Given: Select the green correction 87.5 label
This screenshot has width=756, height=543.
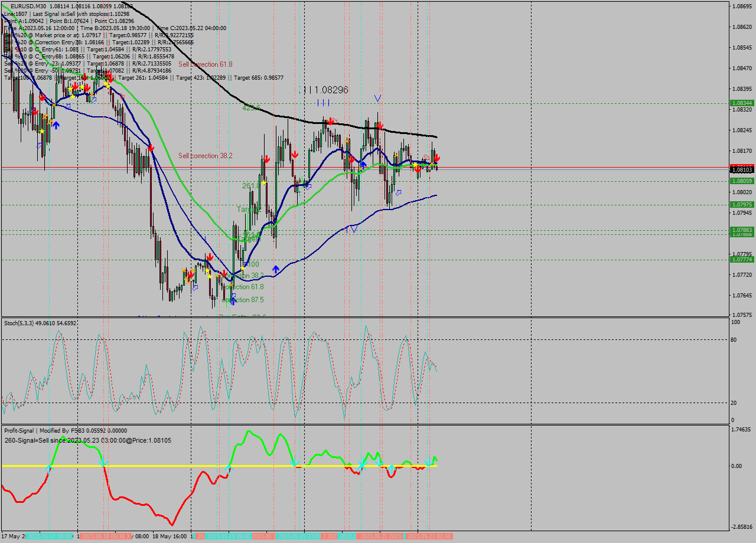Looking at the screenshot, I should [243, 300].
